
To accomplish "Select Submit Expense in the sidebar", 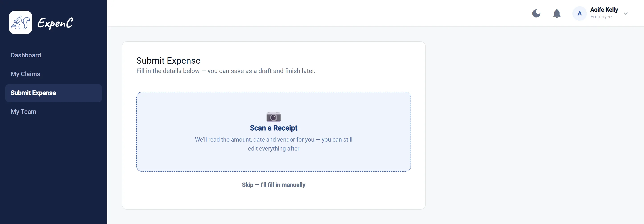I will pyautogui.click(x=53, y=93).
